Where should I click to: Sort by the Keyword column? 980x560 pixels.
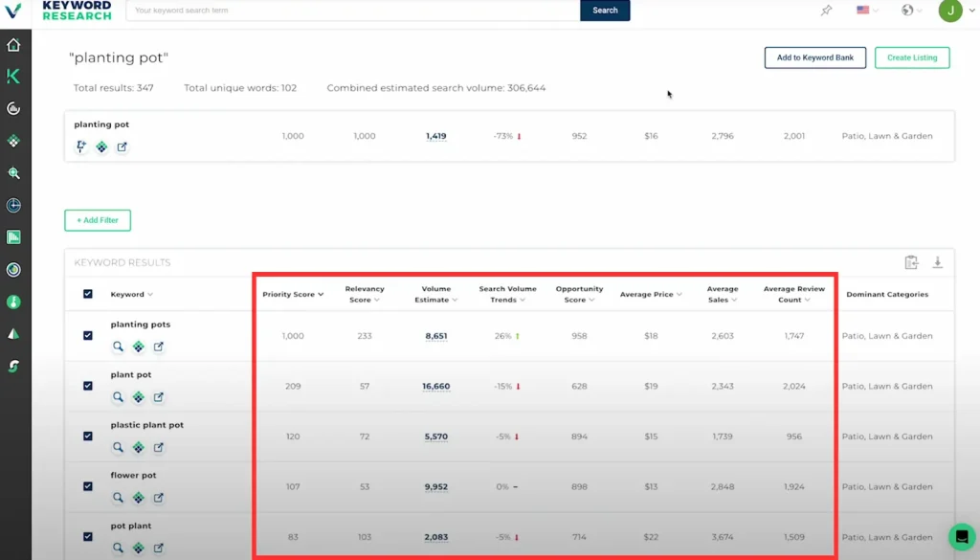coord(131,295)
